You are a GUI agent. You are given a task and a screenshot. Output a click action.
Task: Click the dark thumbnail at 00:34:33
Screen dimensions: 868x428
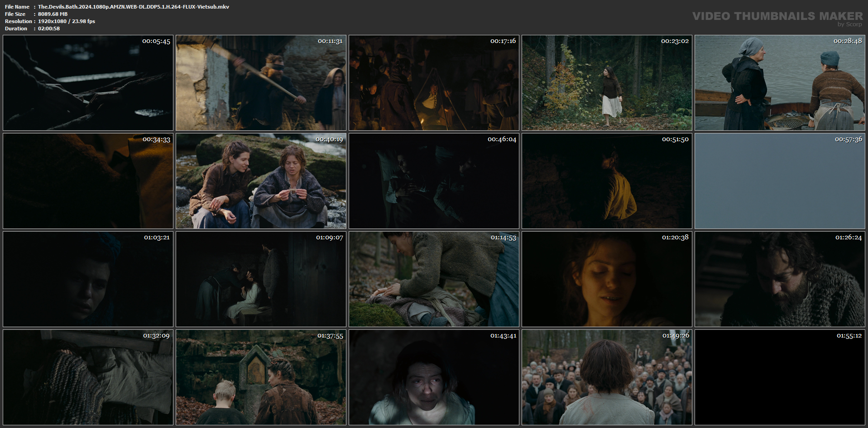(x=88, y=181)
